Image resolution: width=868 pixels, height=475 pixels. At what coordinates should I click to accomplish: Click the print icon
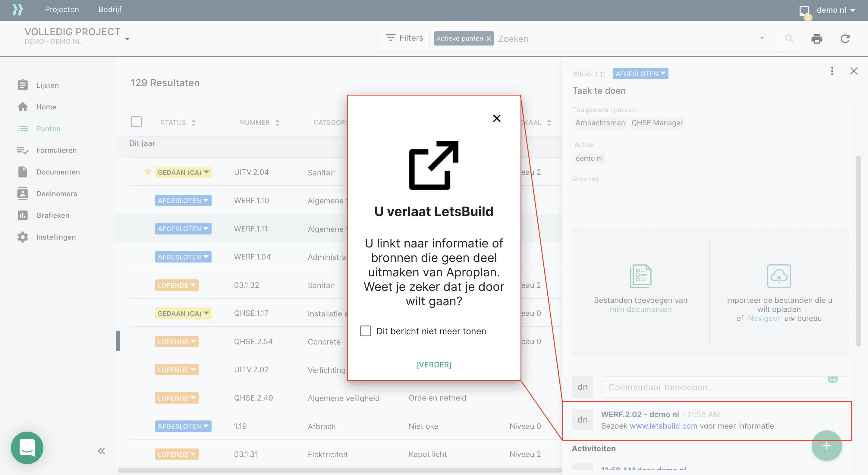pos(817,39)
